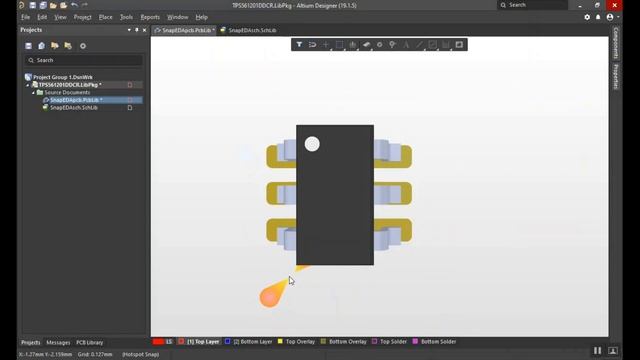Open the View menu
The height and width of the screenshot is (360, 640).
pyautogui.click(x=60, y=17)
